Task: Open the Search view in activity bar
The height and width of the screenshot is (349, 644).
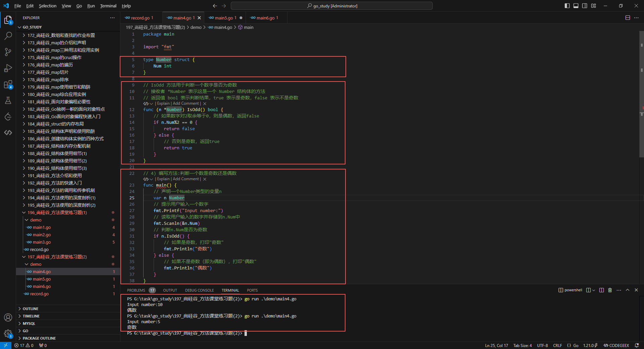Action: coord(8,36)
